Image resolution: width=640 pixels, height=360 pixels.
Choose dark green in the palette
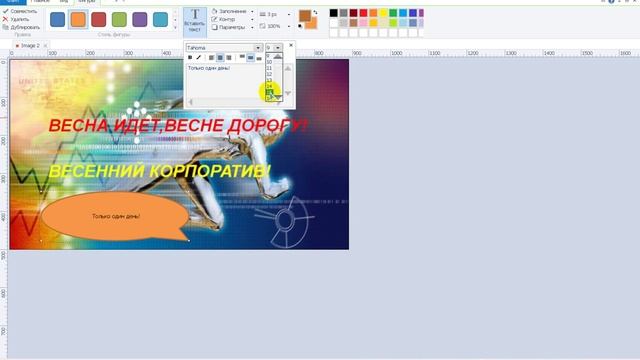pos(393,13)
